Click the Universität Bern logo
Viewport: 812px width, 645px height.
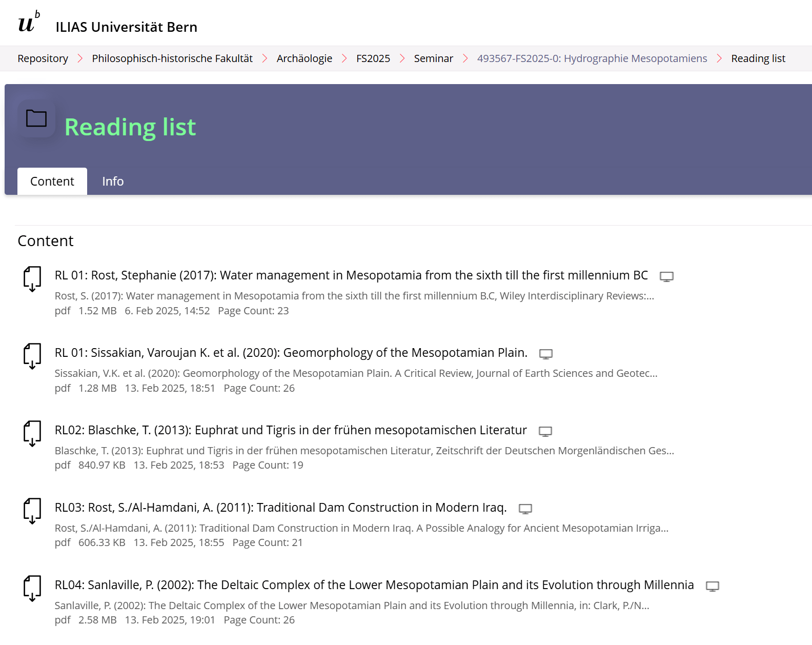(x=29, y=22)
